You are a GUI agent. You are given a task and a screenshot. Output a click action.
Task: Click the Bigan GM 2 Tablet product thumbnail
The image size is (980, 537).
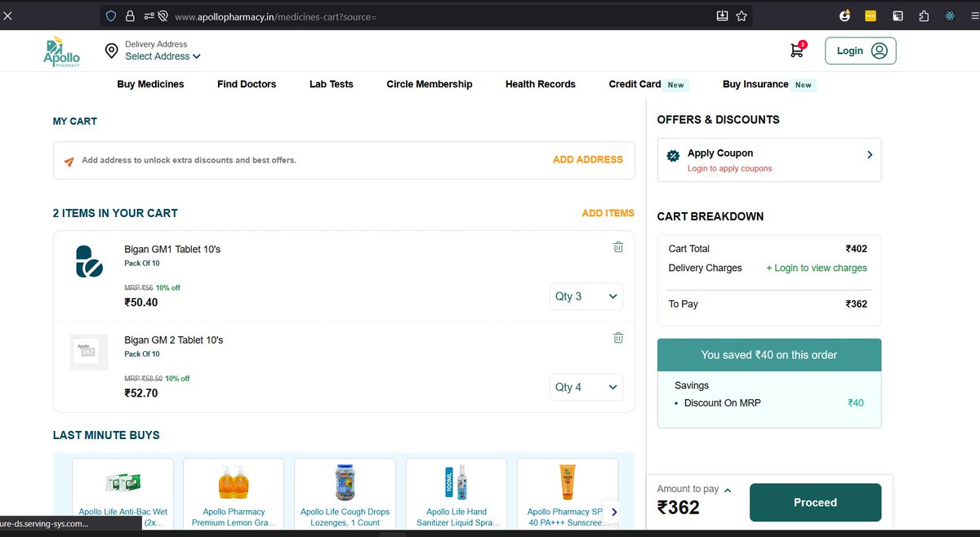click(89, 352)
